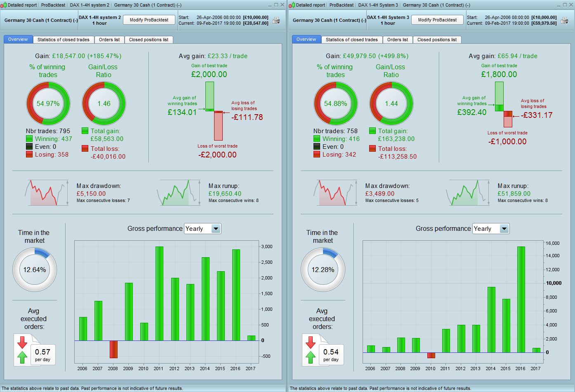This screenshot has width=575, height=392.
Task: Click the buy/sell arrows icon in System 3 window
Action: click(311, 350)
